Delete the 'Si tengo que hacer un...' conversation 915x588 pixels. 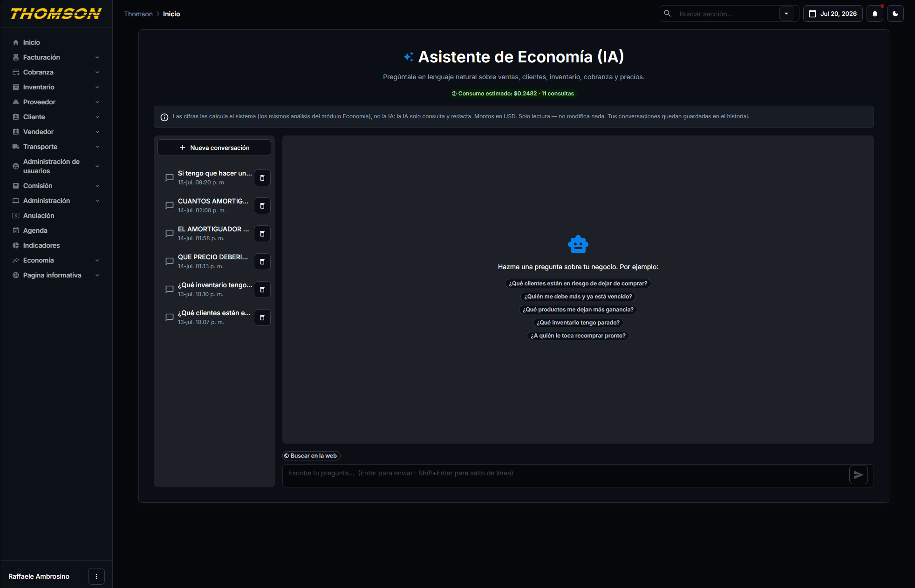[x=262, y=178]
